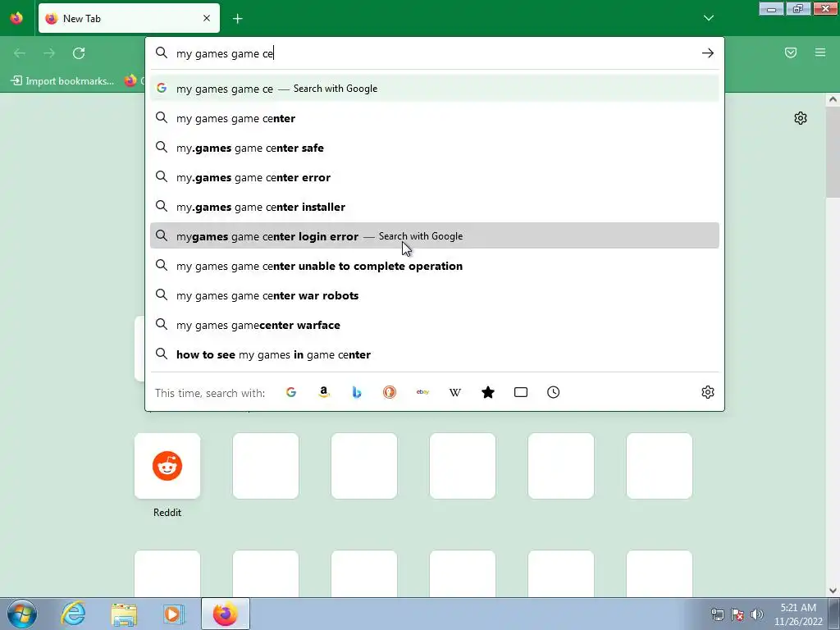Launch Internet Explorer from taskbar
Viewport: 840px width, 630px height.
(x=73, y=614)
